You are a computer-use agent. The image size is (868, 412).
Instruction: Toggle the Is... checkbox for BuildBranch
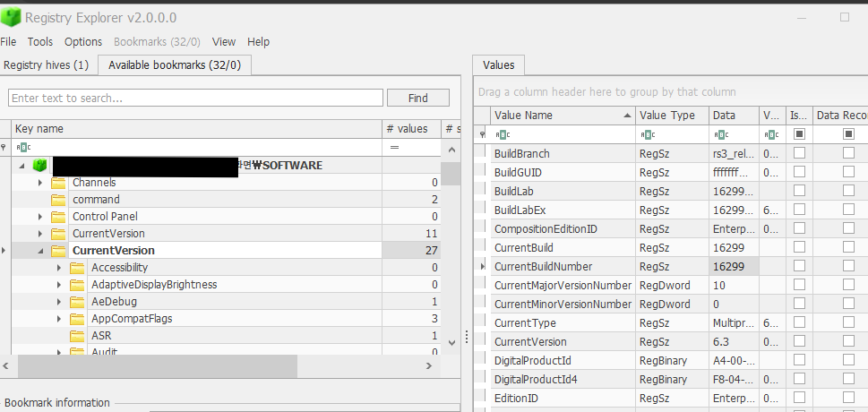pos(799,153)
